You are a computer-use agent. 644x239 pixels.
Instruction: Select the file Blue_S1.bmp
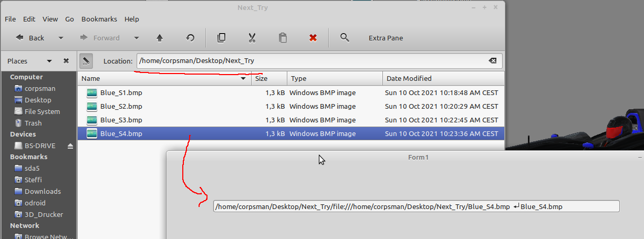(x=121, y=92)
